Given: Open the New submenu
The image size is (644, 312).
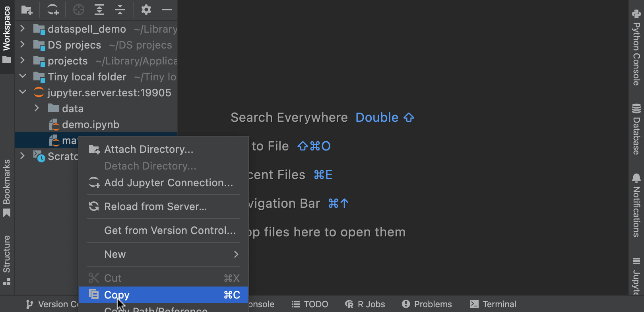Looking at the screenshot, I should pyautogui.click(x=163, y=254).
